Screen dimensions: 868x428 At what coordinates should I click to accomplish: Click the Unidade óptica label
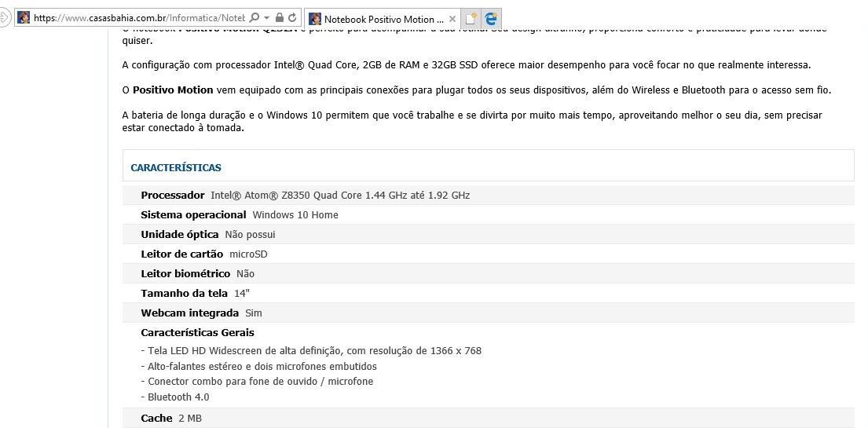(x=179, y=235)
